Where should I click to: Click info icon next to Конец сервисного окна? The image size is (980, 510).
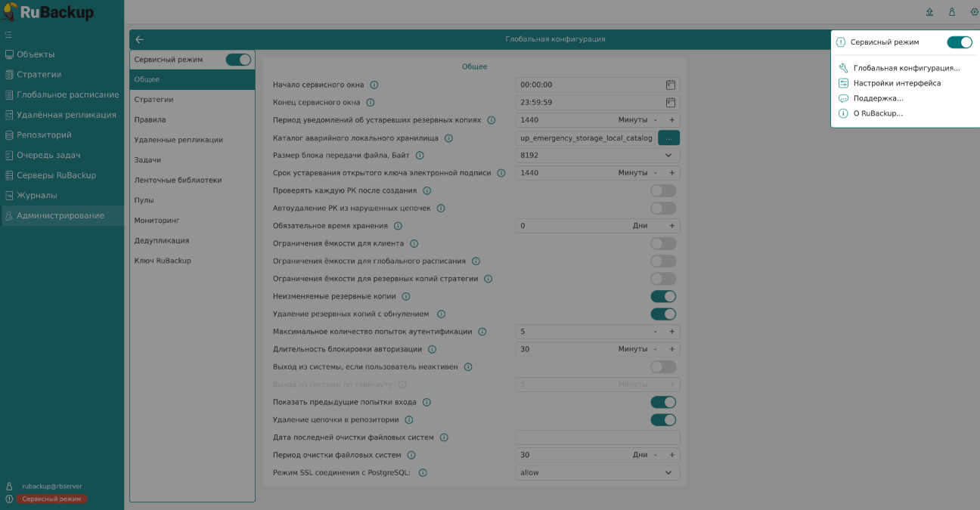[x=371, y=103]
